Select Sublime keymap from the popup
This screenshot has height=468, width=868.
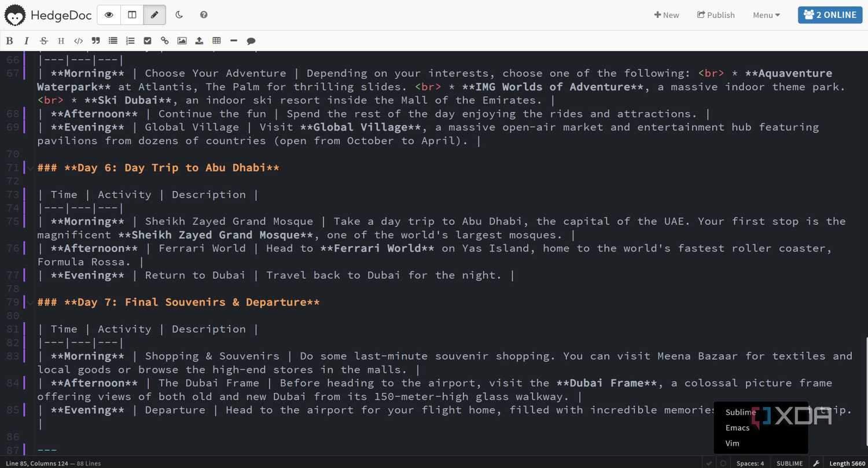point(740,412)
